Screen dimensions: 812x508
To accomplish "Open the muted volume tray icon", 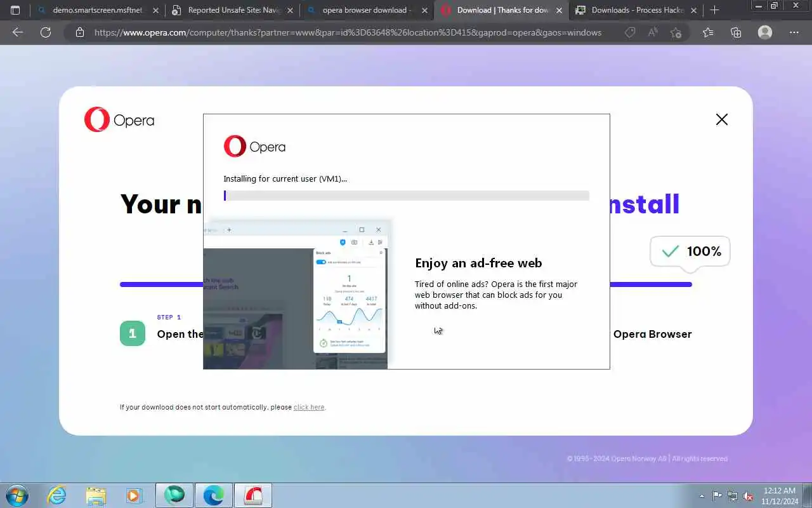I will (x=749, y=496).
